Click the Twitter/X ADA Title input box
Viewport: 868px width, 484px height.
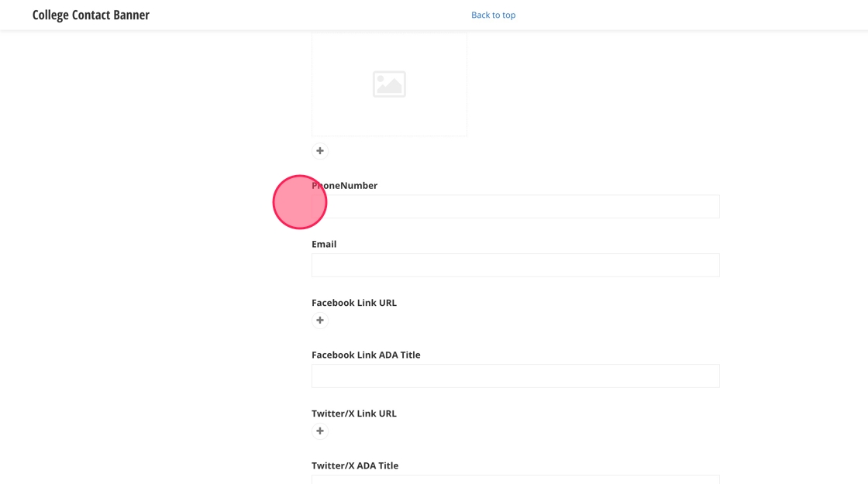515,479
